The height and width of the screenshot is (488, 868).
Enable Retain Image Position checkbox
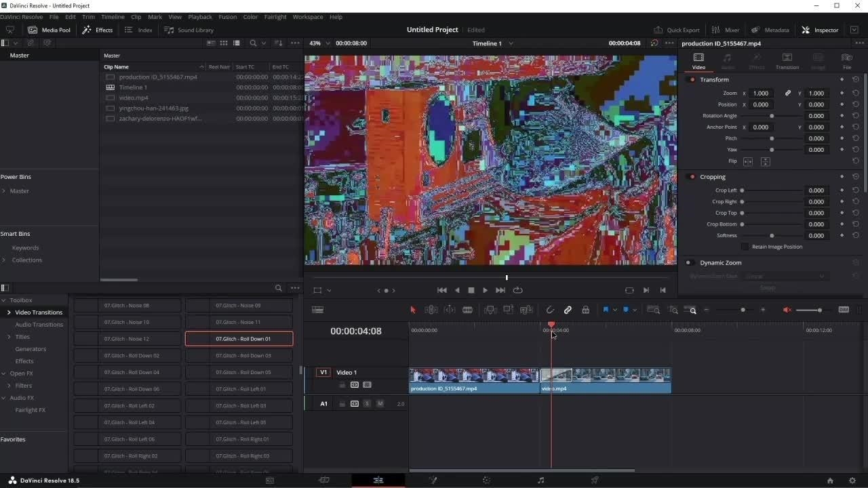click(745, 247)
